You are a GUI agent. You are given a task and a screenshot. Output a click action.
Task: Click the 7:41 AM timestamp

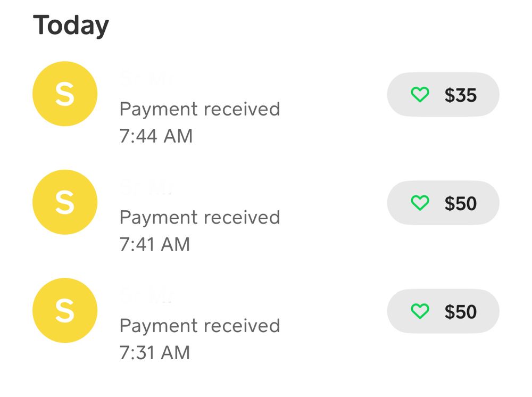pos(154,244)
